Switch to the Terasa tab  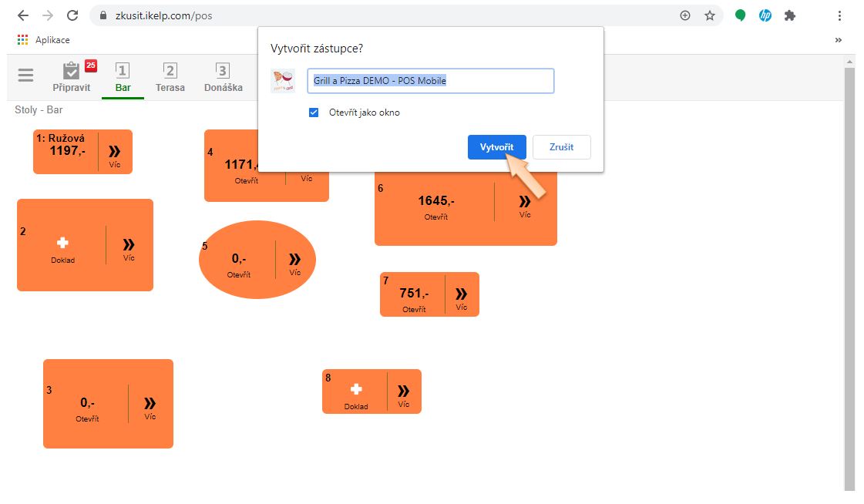170,77
